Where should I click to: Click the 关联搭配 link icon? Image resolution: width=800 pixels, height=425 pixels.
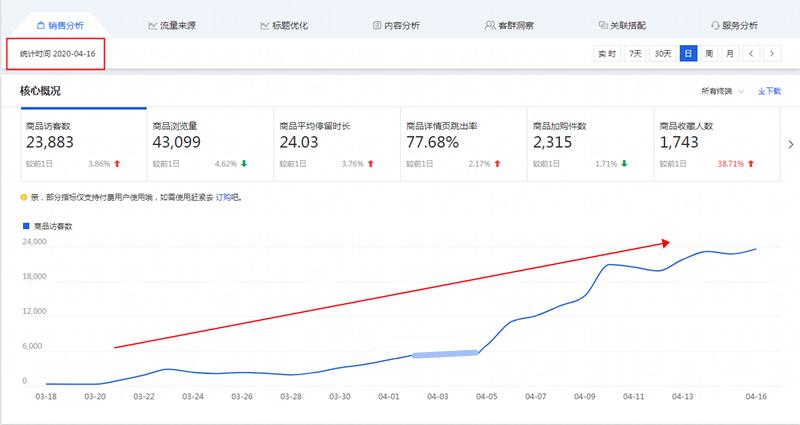603,25
